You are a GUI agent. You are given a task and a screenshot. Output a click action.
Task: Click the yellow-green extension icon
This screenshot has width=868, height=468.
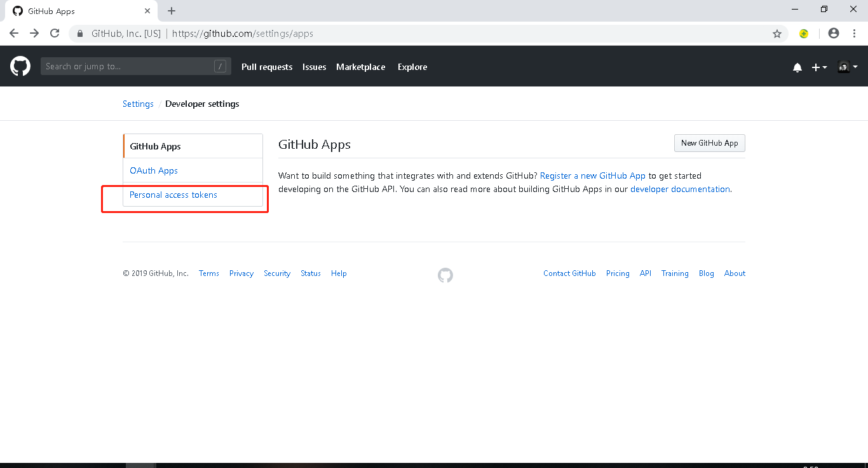tap(804, 34)
